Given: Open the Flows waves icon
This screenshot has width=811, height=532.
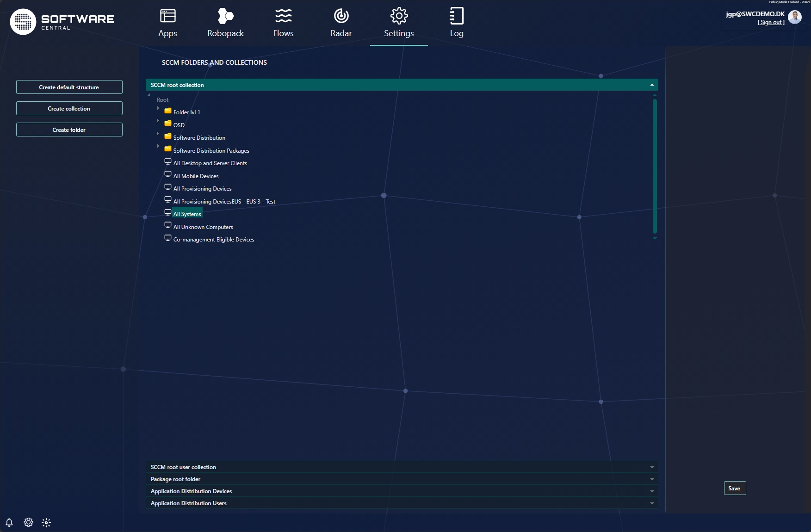Looking at the screenshot, I should pyautogui.click(x=283, y=16).
